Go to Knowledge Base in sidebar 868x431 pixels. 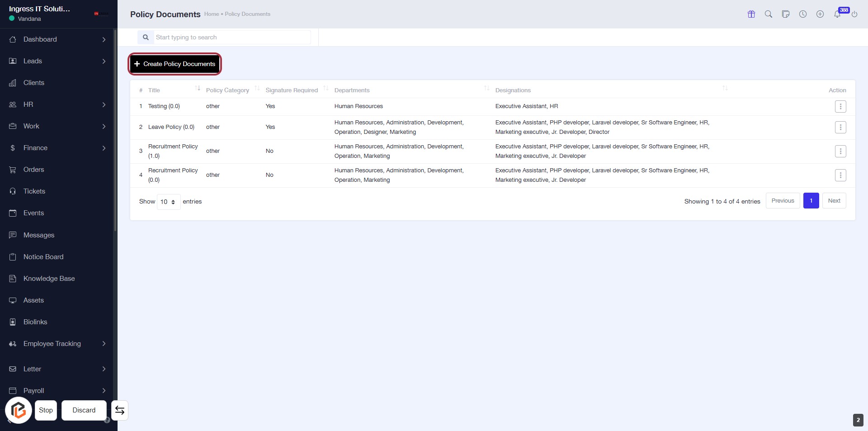point(49,279)
